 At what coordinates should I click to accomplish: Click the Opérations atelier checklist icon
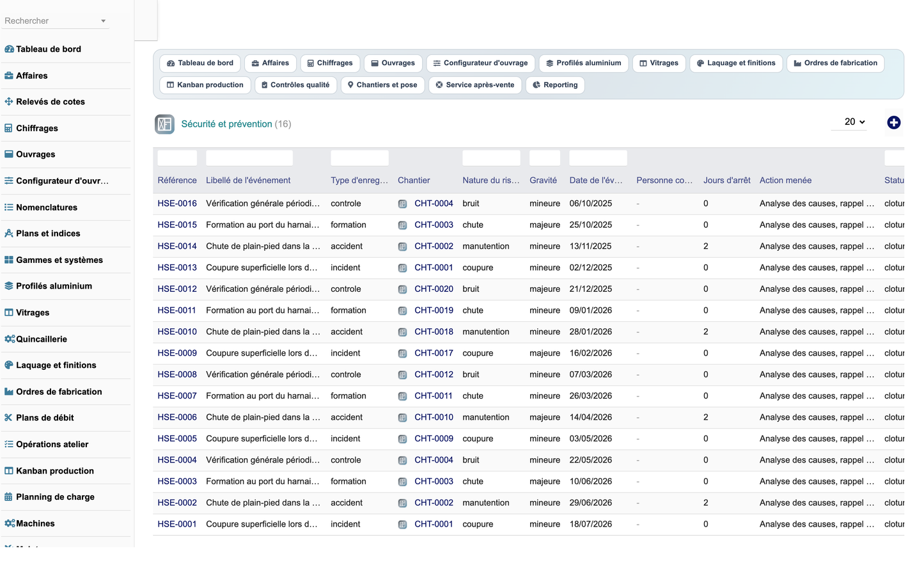[9, 444]
